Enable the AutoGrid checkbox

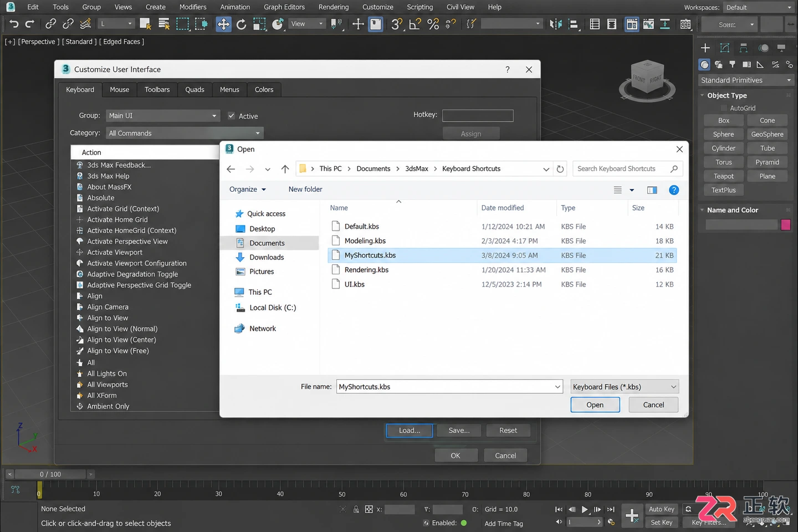coord(724,108)
